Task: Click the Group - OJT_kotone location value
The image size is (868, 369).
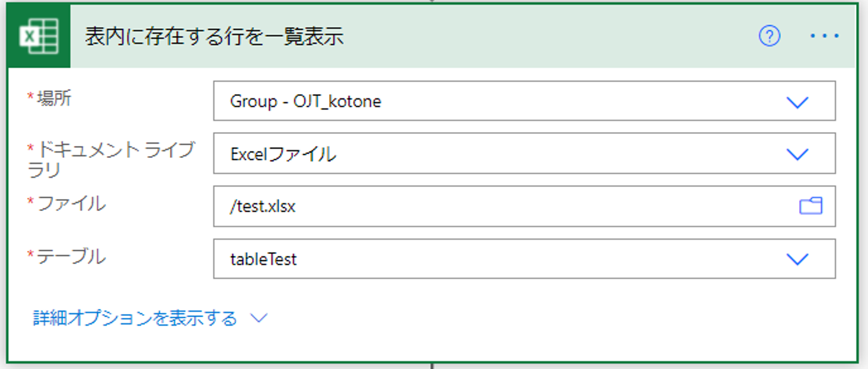Action: coord(306,101)
